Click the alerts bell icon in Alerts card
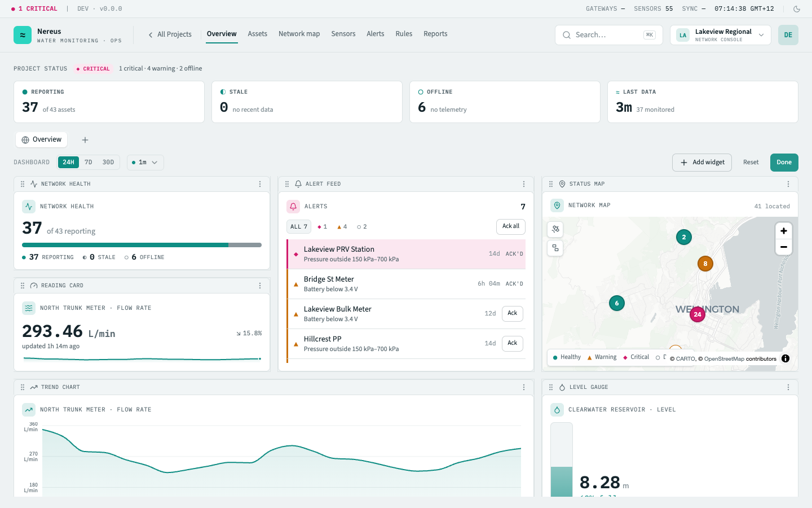Image resolution: width=812 pixels, height=508 pixels. [x=293, y=207]
